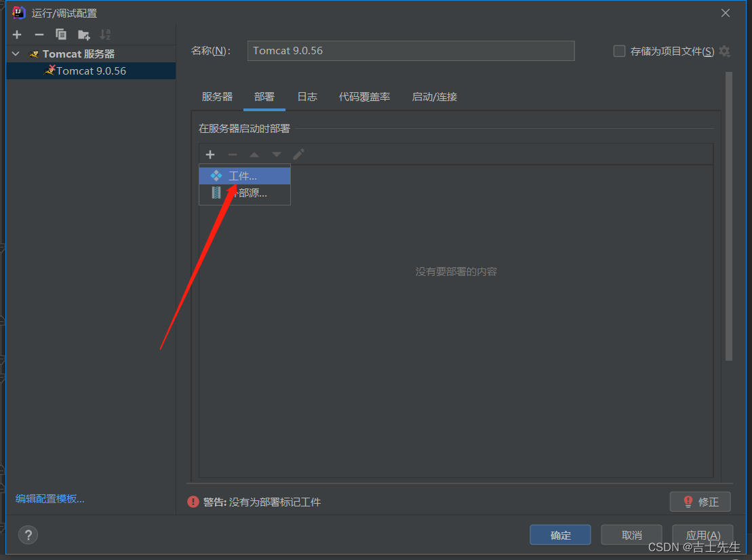
Task: Move the deployment item up
Action: 254,155
